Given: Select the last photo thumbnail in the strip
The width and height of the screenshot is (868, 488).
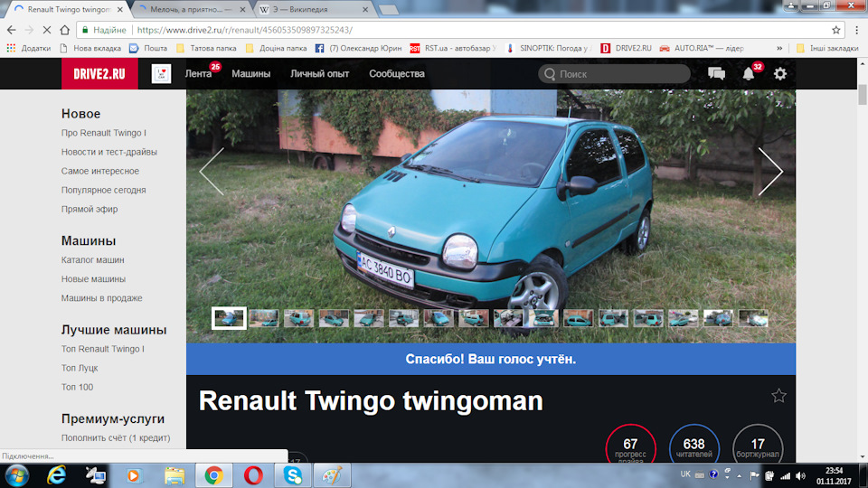Looking at the screenshot, I should (x=753, y=318).
